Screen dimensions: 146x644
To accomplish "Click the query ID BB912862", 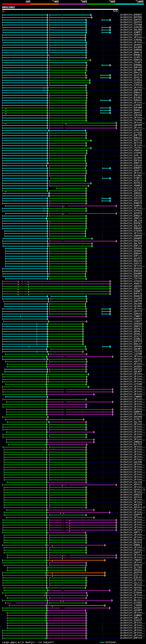I will pyautogui.click(x=8, y=8).
